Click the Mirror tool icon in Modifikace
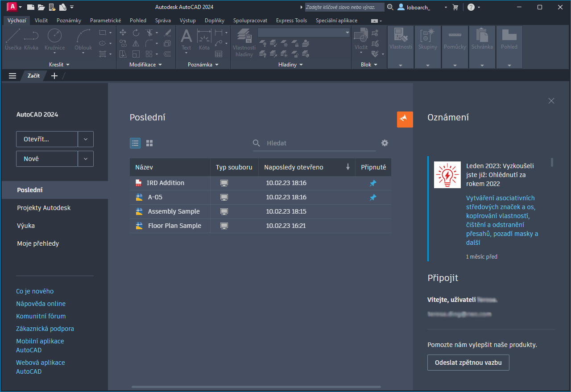The width and height of the screenshot is (571, 392). click(136, 43)
